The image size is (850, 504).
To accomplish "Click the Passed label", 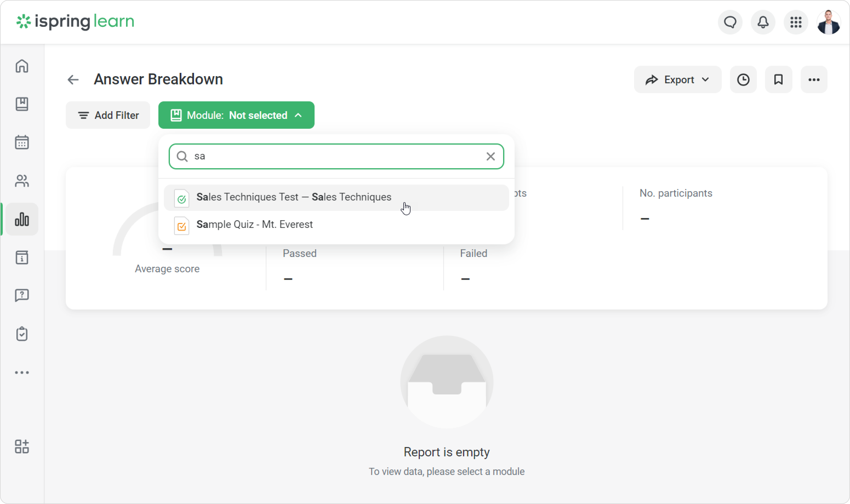I will pyautogui.click(x=299, y=253).
